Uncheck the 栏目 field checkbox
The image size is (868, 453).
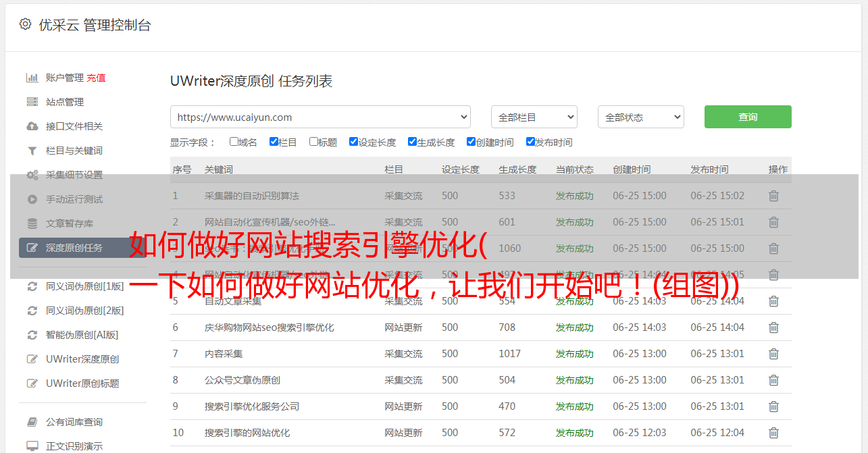[x=274, y=142]
